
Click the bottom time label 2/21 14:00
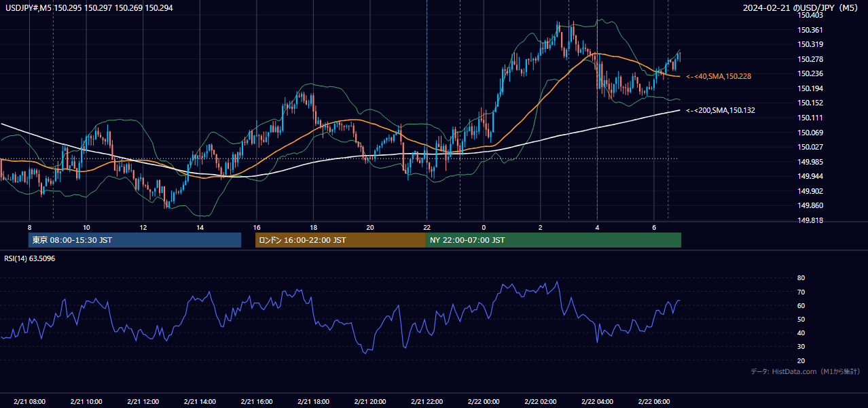200,402
